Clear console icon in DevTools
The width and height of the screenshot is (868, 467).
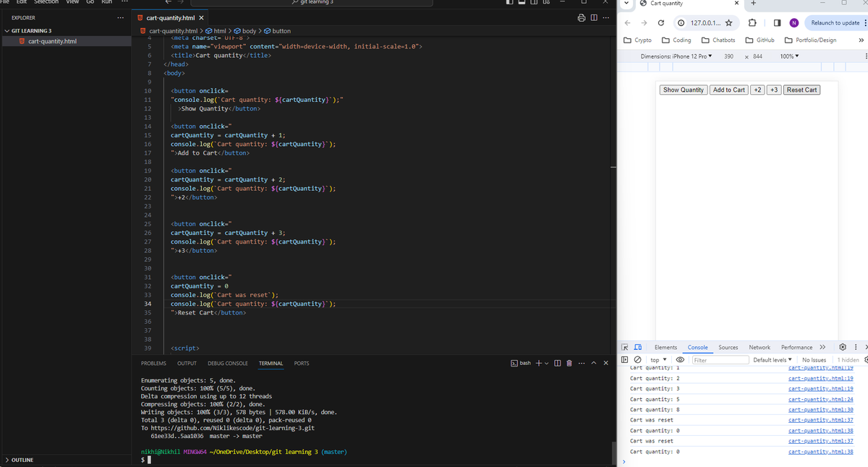click(638, 359)
